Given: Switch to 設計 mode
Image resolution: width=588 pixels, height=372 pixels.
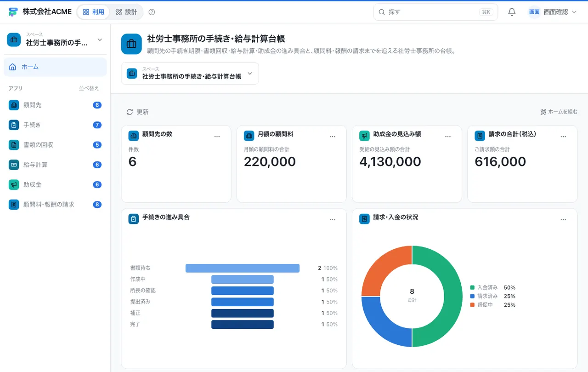Looking at the screenshot, I should pyautogui.click(x=126, y=12).
